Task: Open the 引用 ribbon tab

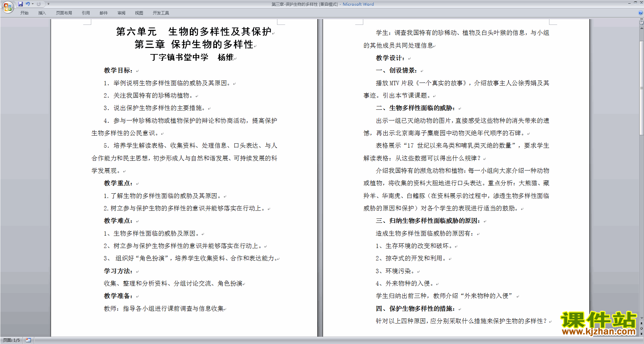Action: (x=86, y=13)
